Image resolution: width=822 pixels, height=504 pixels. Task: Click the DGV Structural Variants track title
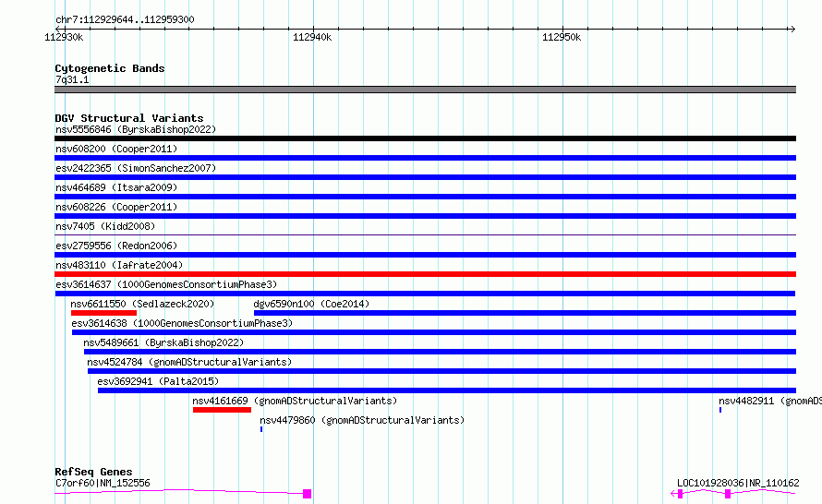tap(129, 118)
